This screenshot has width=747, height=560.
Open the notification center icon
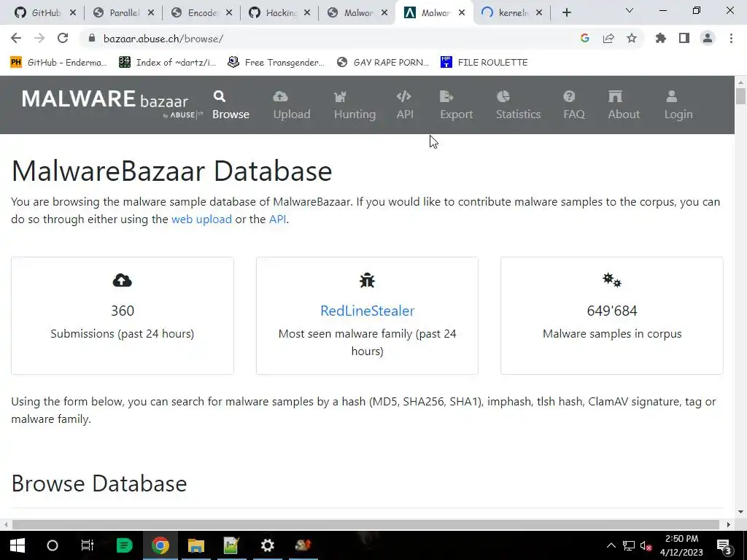[x=724, y=545]
